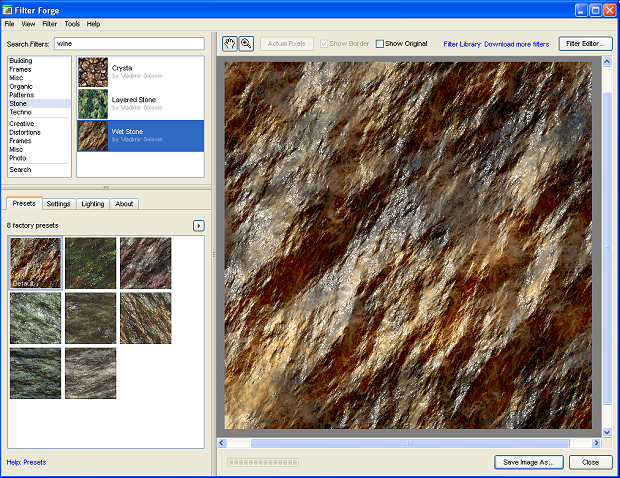Choose the dark brown preset in second row
The height and width of the screenshot is (478, 620).
[91, 318]
